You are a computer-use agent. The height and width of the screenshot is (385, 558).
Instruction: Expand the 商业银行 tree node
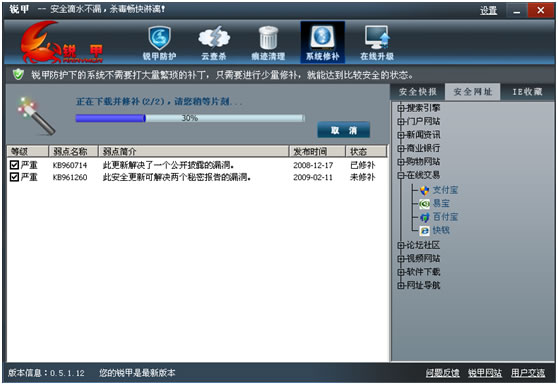point(401,148)
